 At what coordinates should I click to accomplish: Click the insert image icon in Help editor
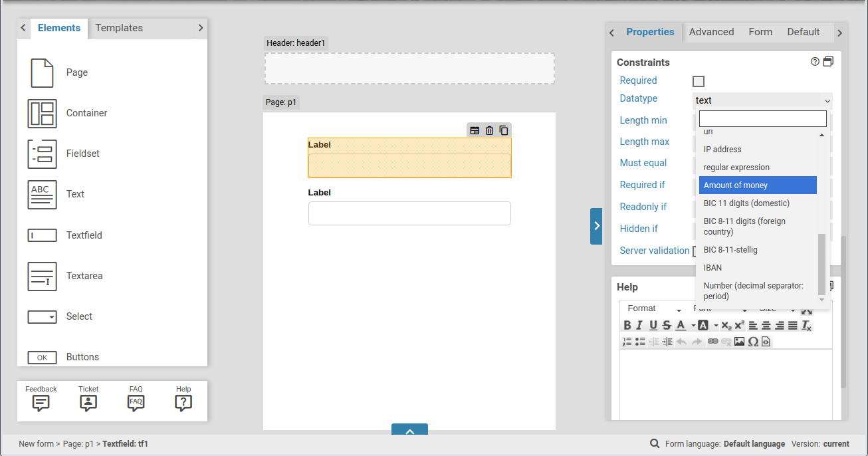pos(739,342)
